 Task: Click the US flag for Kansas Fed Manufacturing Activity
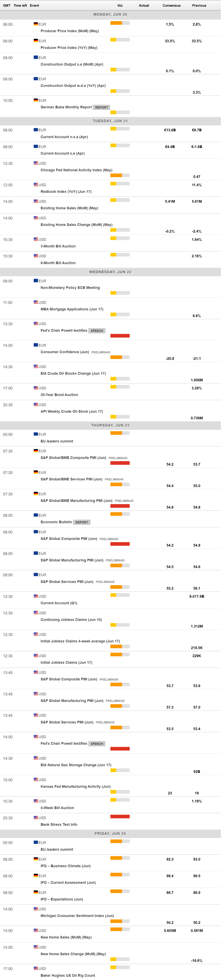[x=36, y=780]
